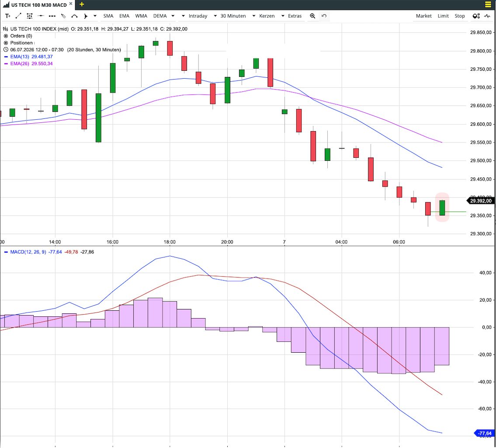496x448 pixels.
Task: Toggle EMA(13) line visibility in legend
Action: click(6, 57)
